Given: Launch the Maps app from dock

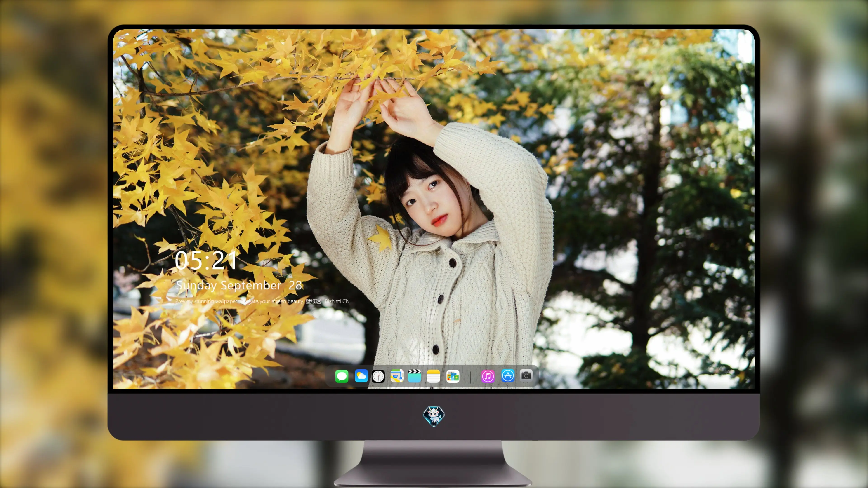Looking at the screenshot, I should (x=397, y=376).
